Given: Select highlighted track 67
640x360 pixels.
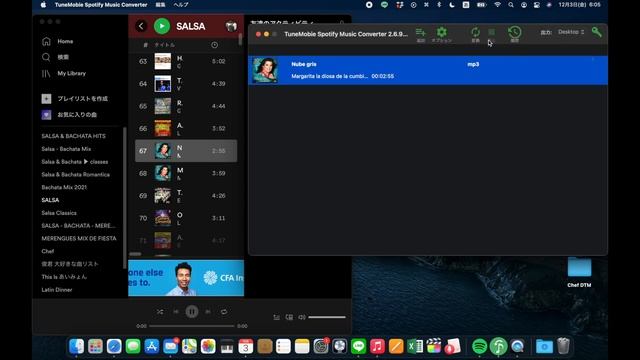Looking at the screenshot, I should [186, 151].
